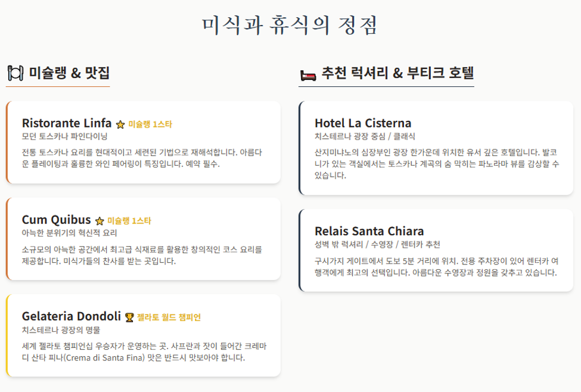Click the 아늑한 분위기의 혁신적 요리 subtitle
This screenshot has height=392, width=581.
tap(69, 233)
